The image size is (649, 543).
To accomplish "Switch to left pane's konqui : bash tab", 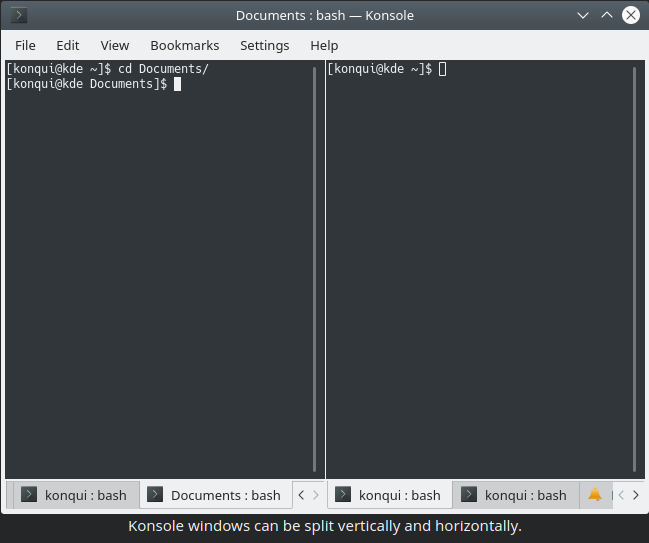I will click(77, 495).
